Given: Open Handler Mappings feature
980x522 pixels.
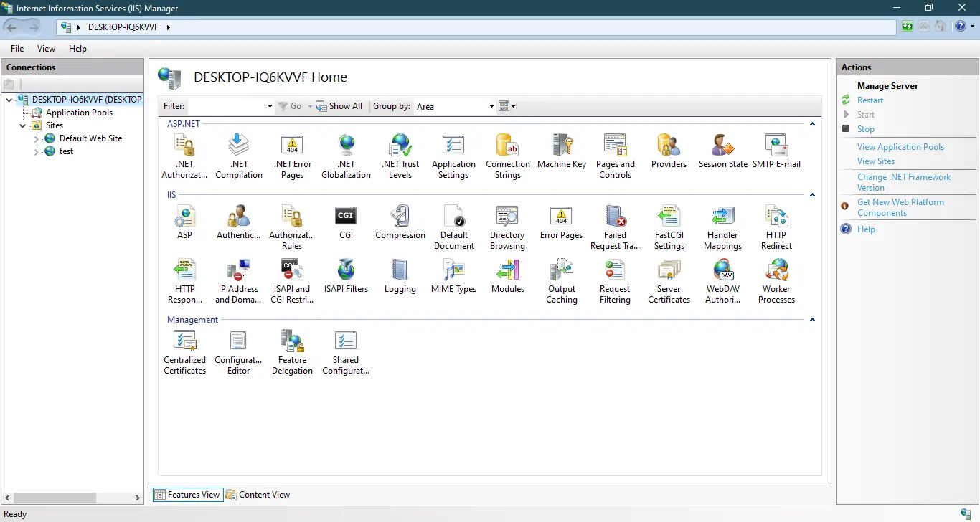Looking at the screenshot, I should [x=722, y=227].
